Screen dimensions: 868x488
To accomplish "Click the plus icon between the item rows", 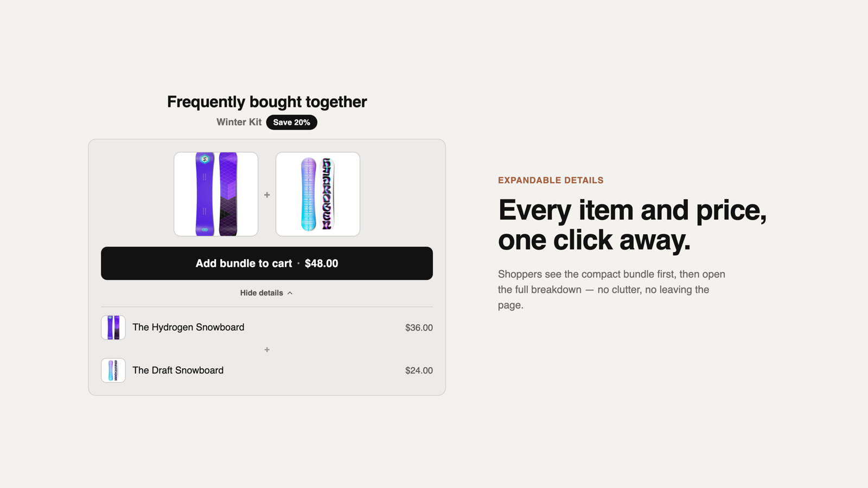I will click(267, 350).
